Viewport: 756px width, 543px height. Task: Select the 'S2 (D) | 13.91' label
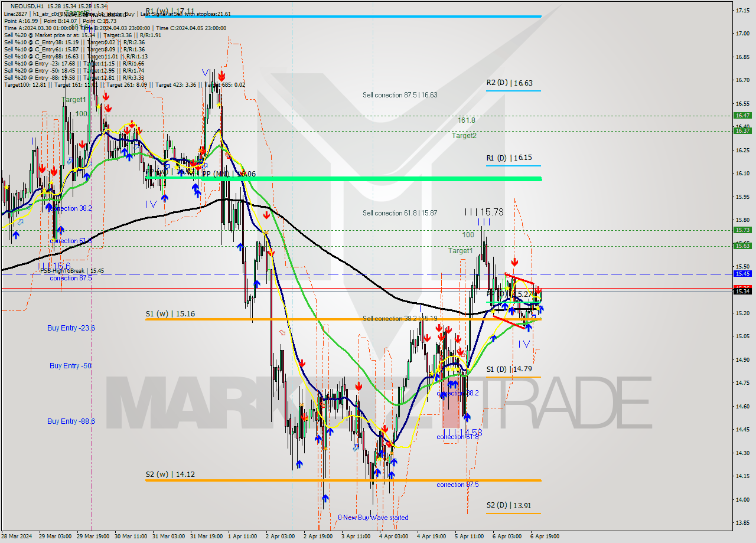[509, 506]
